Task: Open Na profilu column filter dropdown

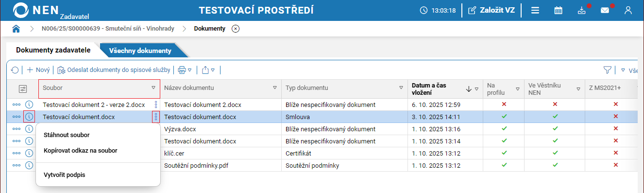Action: (518, 88)
